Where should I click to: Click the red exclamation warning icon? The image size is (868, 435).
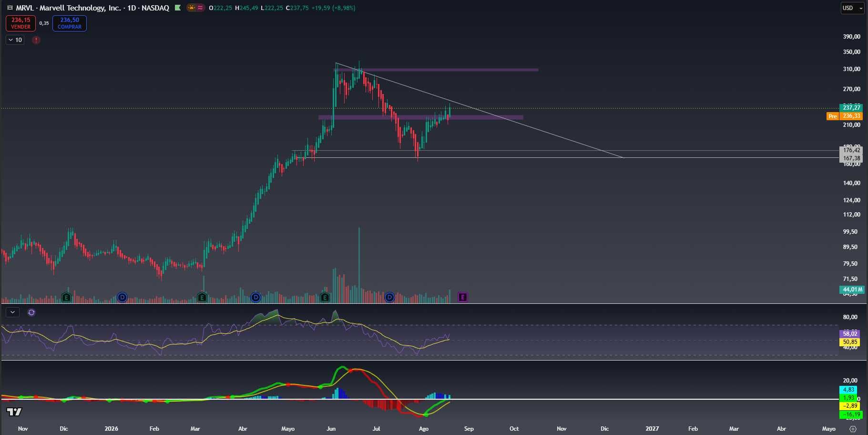click(36, 40)
